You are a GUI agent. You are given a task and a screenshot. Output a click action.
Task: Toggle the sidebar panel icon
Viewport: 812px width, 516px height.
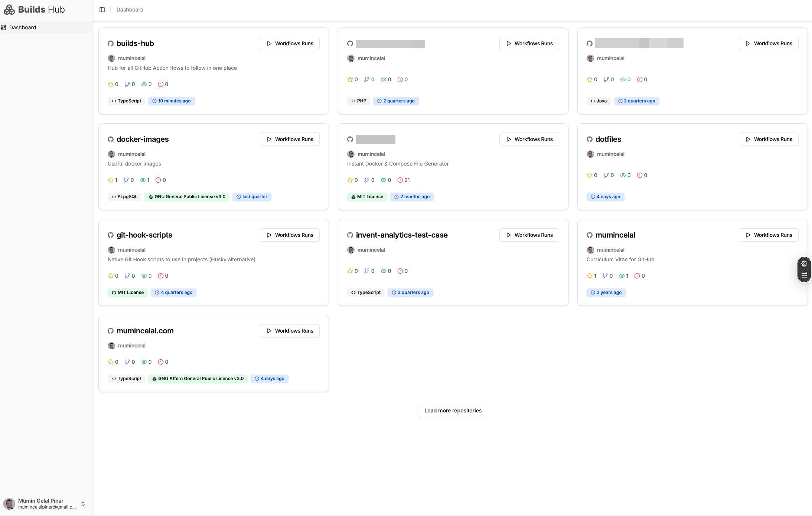pyautogui.click(x=102, y=10)
